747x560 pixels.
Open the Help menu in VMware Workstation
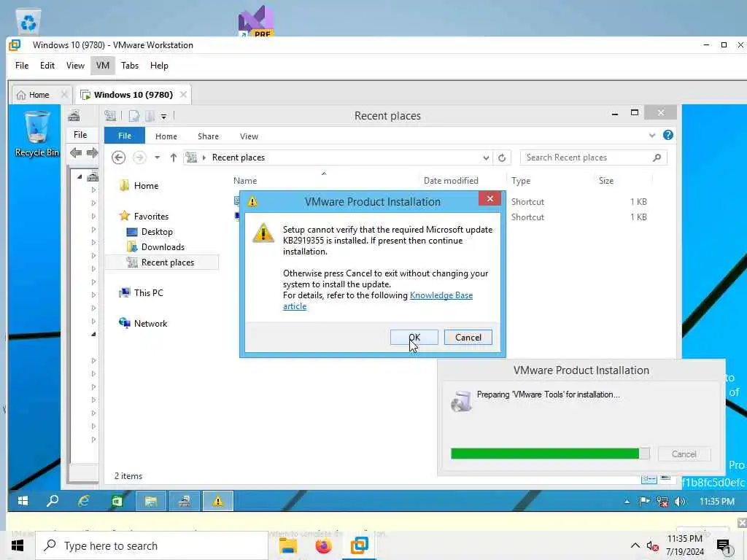159,66
